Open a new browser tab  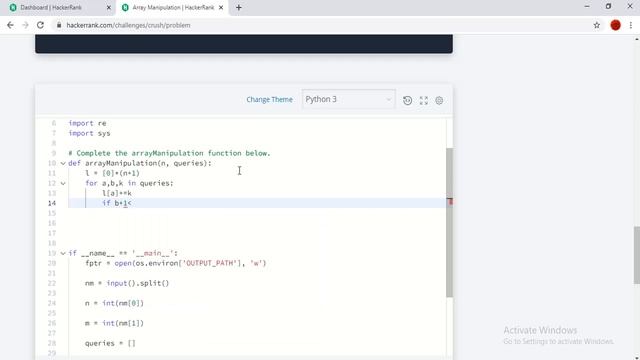pyautogui.click(x=239, y=7)
